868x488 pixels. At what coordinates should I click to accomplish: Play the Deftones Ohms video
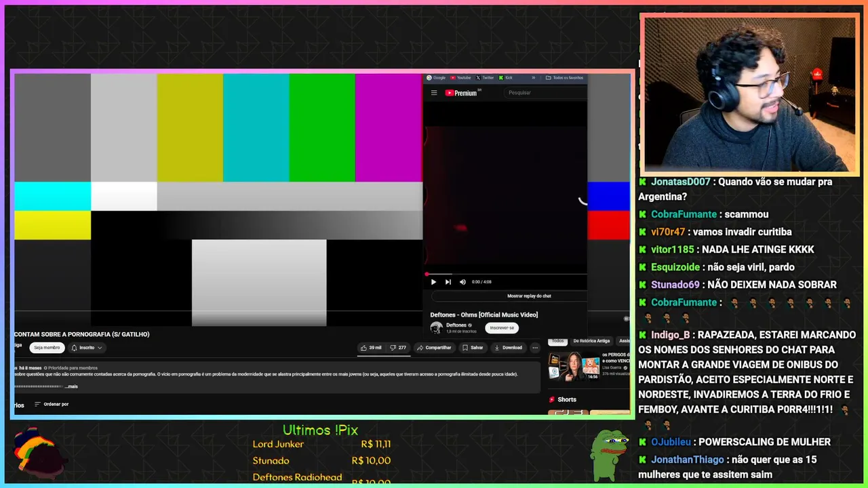coord(434,282)
